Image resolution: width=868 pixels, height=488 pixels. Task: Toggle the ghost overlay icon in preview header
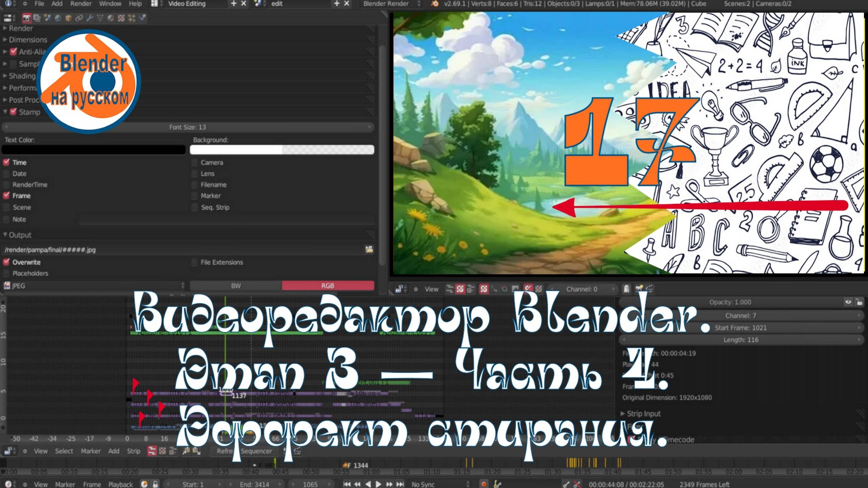626,289
